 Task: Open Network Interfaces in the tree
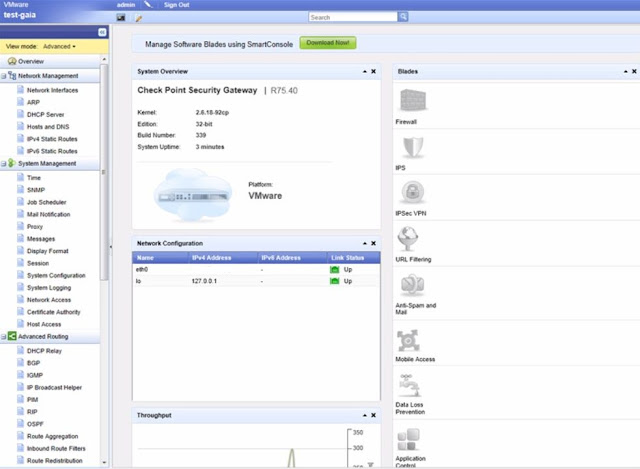pos(52,90)
